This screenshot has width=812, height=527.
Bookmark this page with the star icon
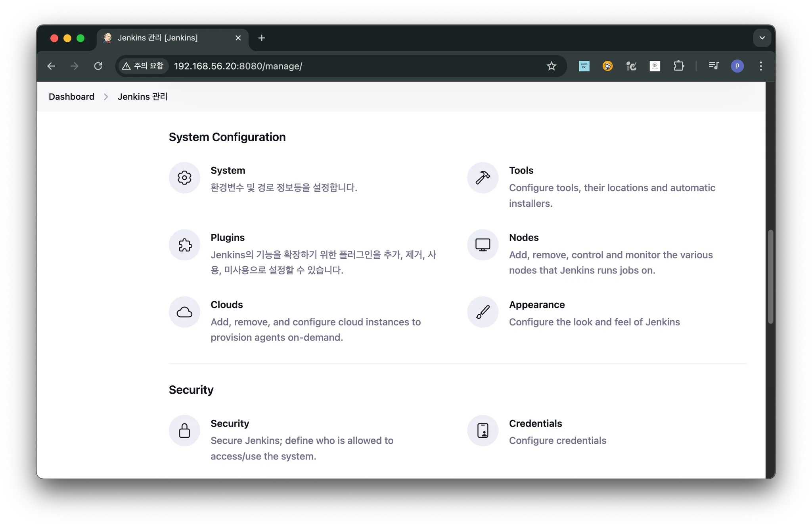(551, 66)
